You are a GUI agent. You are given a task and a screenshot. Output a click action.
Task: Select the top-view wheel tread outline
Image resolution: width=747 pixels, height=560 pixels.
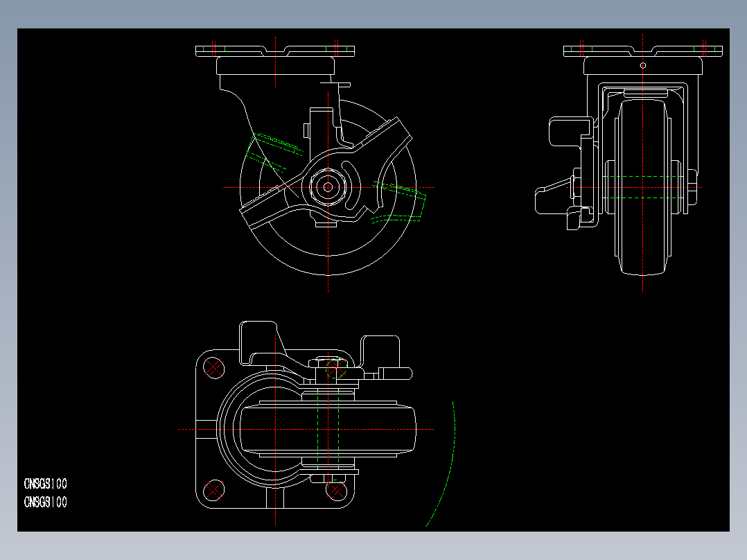pos(328,429)
